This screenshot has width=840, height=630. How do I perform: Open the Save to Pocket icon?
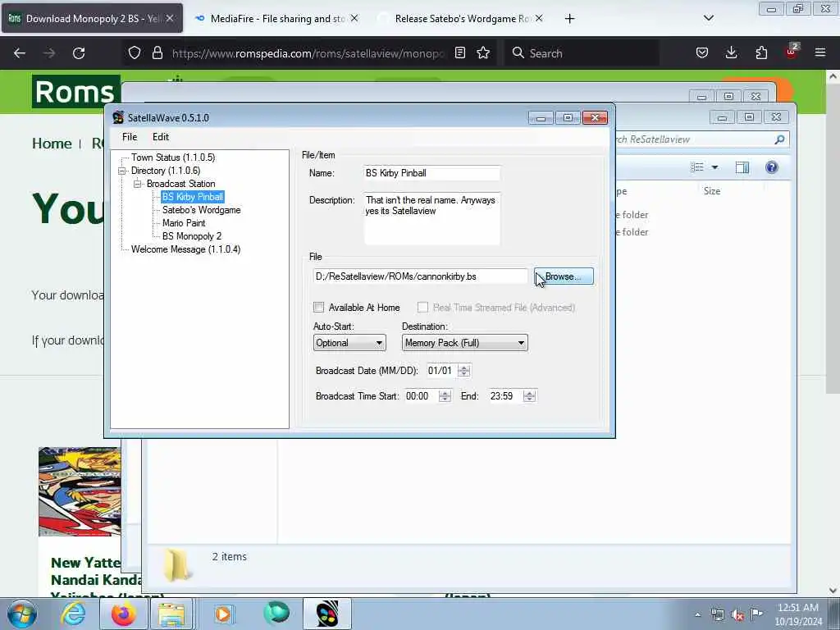(702, 52)
